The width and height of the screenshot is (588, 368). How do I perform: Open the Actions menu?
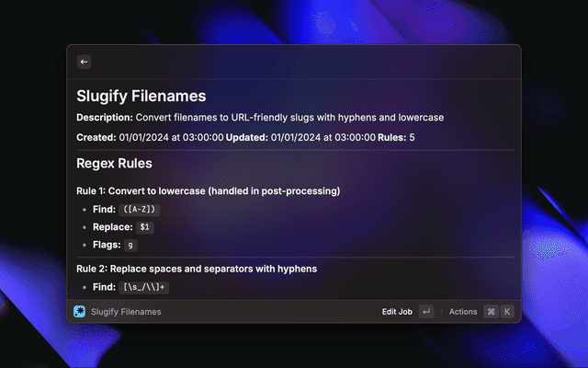coord(463,312)
